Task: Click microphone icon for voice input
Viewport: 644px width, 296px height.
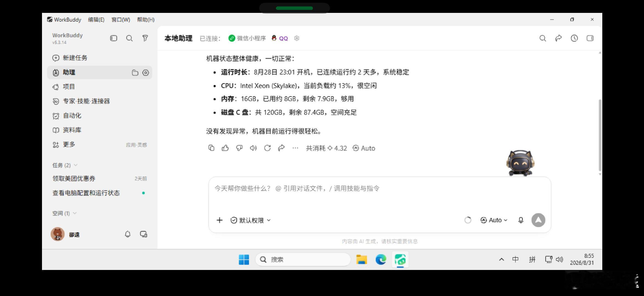Action: click(521, 220)
